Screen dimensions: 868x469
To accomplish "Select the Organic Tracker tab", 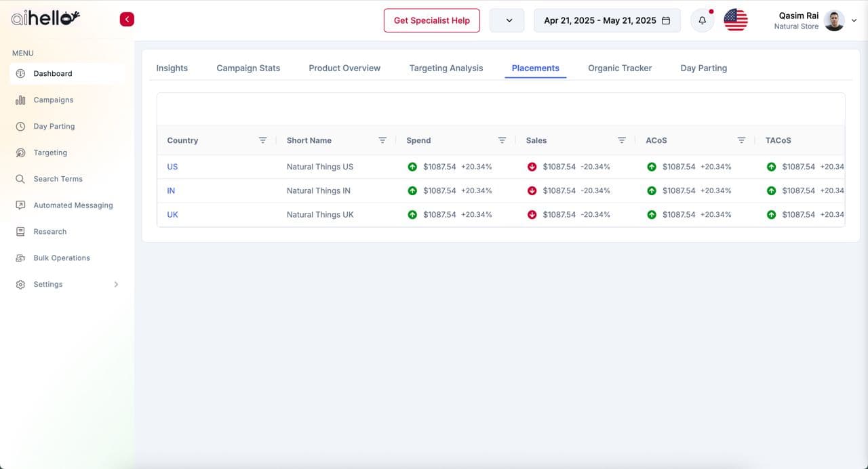I will 620,68.
